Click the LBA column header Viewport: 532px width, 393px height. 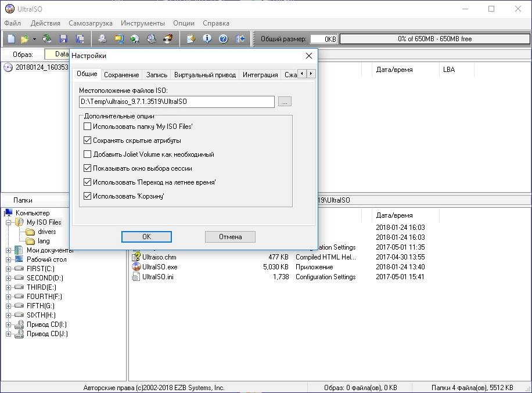456,70
